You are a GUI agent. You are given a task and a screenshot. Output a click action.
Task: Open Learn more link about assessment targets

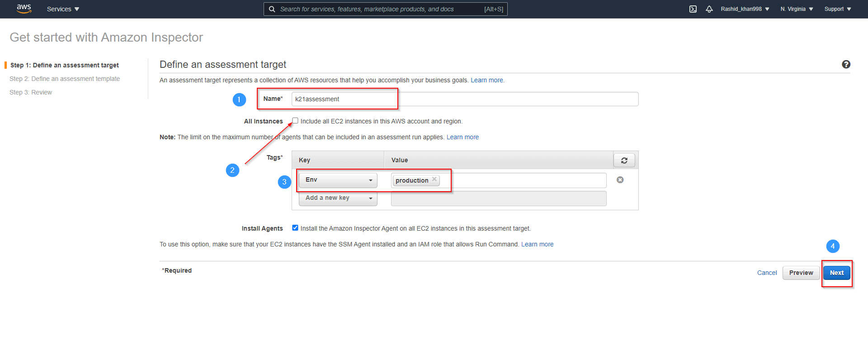(x=487, y=80)
